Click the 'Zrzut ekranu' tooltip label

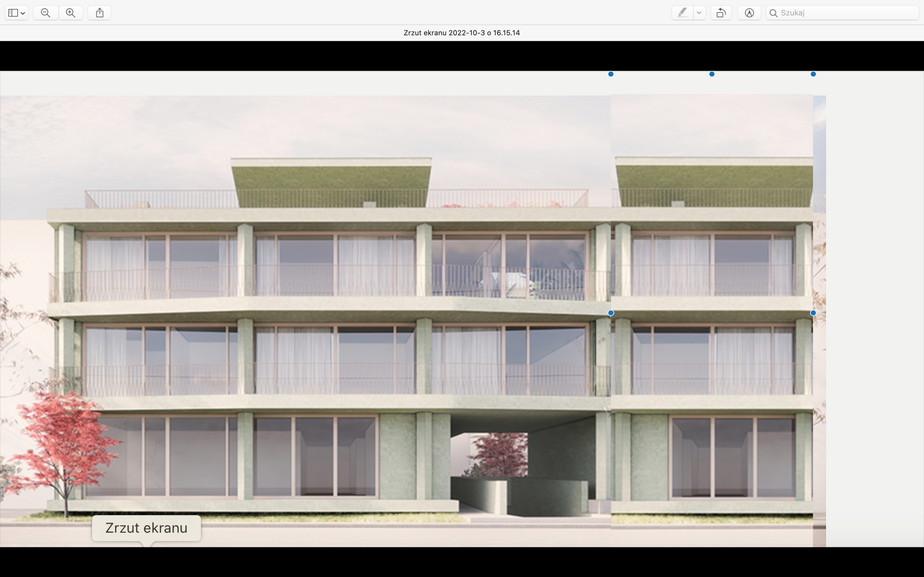tap(146, 528)
